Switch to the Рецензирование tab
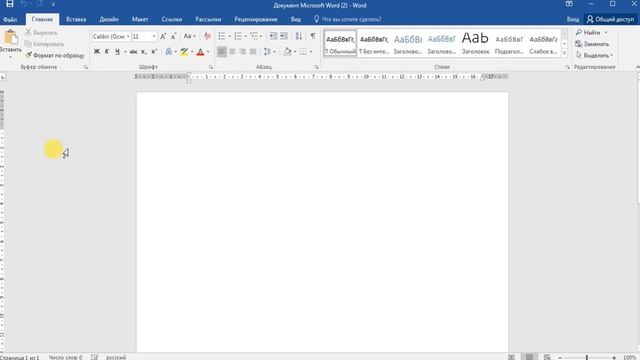640x360 pixels. coord(256,19)
